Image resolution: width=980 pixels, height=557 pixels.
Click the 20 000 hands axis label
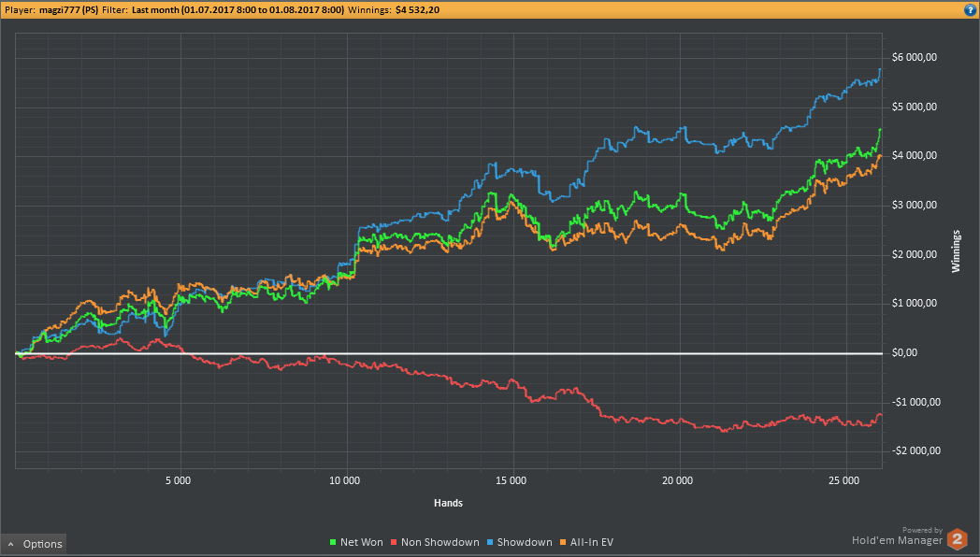pos(678,480)
